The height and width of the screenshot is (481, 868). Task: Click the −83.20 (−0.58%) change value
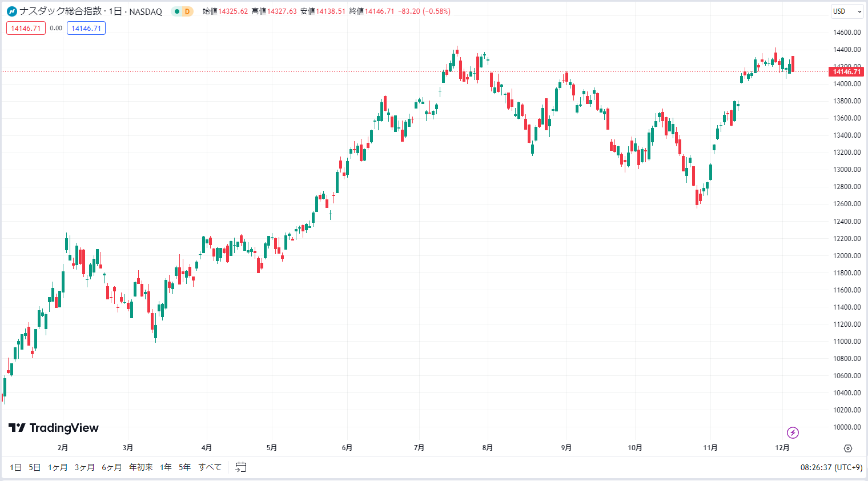point(424,11)
